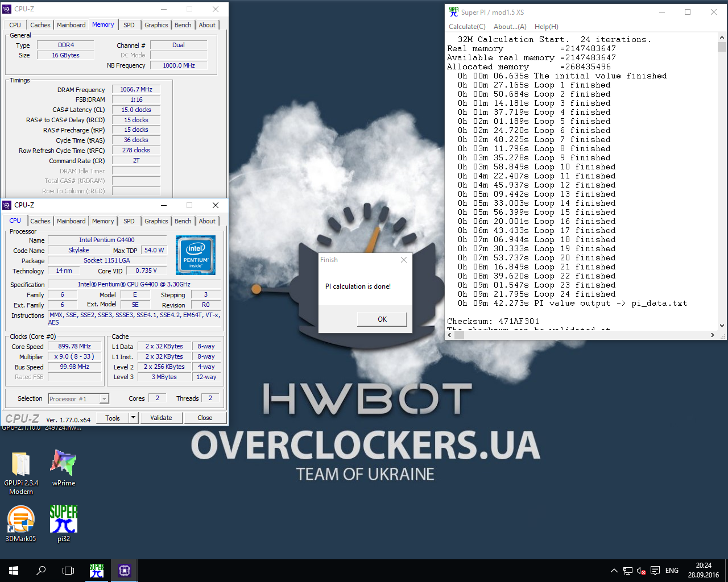The height and width of the screenshot is (582, 728).
Task: Show hidden tray icons chevron
Action: [614, 571]
